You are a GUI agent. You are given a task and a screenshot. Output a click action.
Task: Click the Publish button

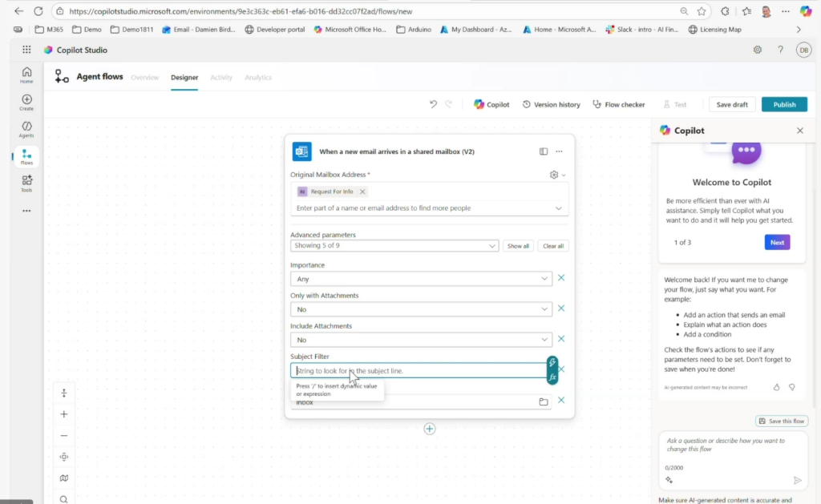tap(784, 104)
